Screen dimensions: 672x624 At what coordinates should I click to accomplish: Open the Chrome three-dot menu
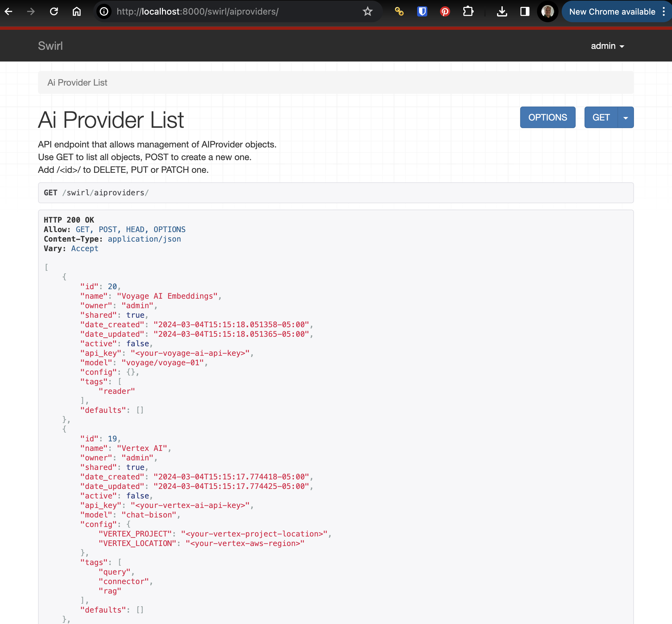(x=663, y=11)
